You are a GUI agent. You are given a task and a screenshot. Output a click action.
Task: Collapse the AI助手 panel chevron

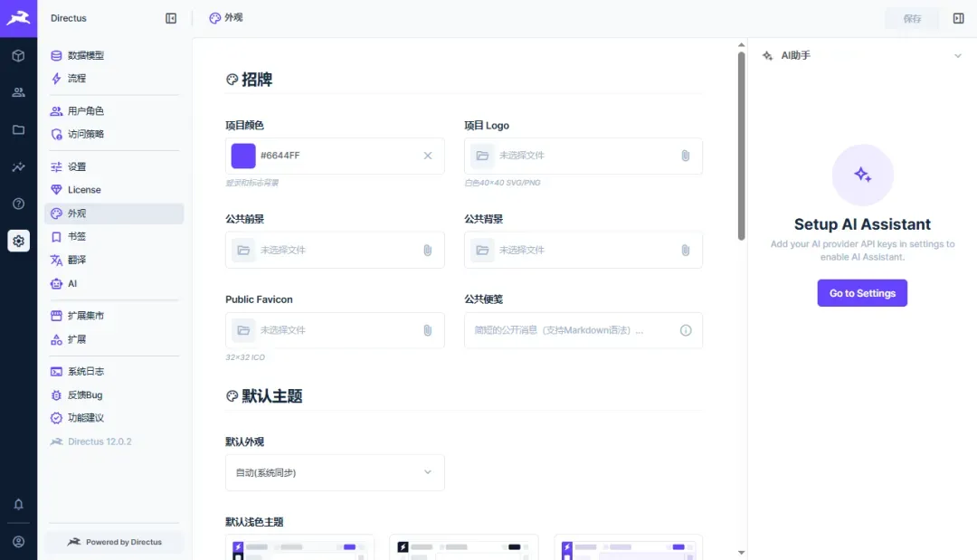coord(958,55)
